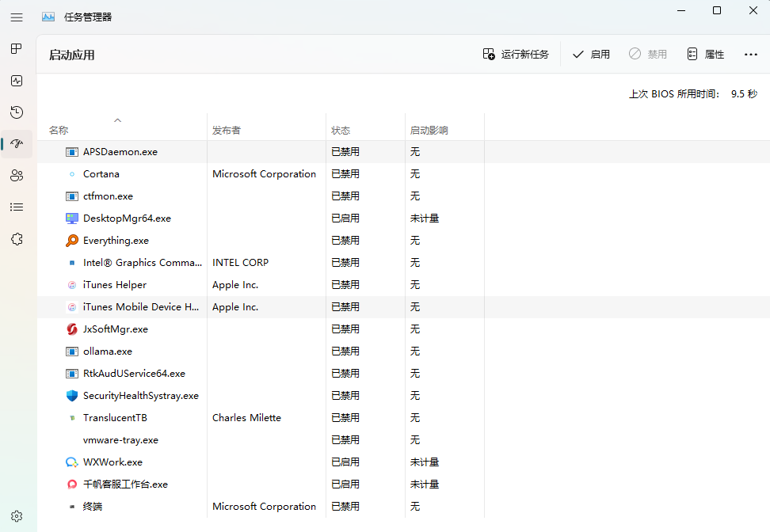
Task: Click the ctfmon.exe icon
Action: (x=72, y=196)
